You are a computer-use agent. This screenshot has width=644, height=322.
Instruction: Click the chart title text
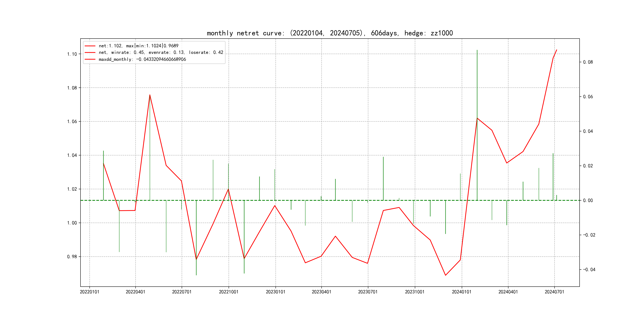330,33
